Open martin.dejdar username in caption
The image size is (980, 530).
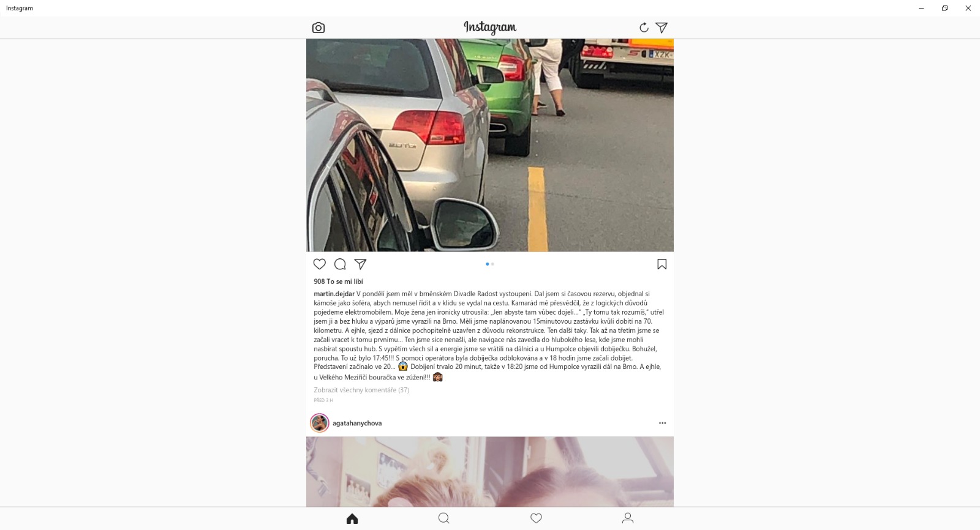[334, 294]
